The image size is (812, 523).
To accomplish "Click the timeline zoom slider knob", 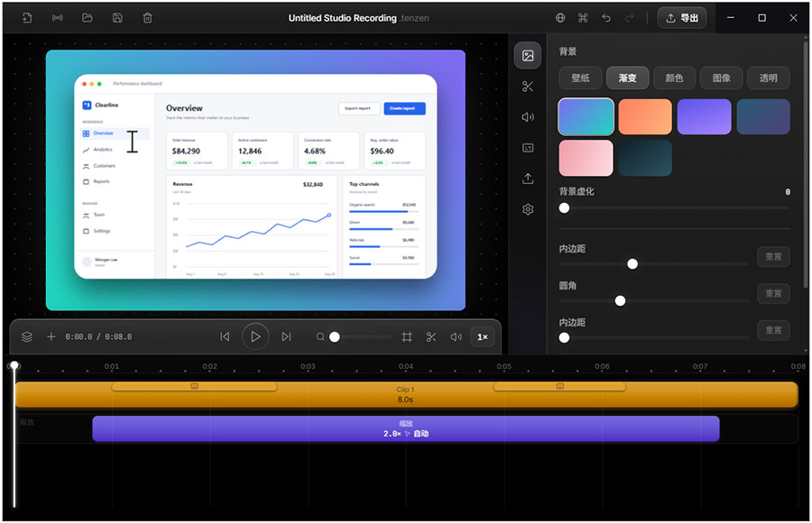I will (x=335, y=337).
